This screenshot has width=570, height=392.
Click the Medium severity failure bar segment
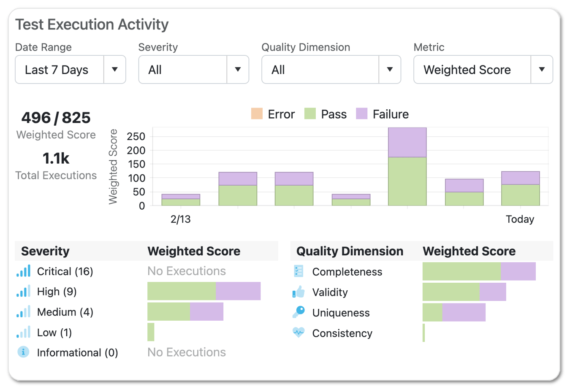click(x=206, y=311)
